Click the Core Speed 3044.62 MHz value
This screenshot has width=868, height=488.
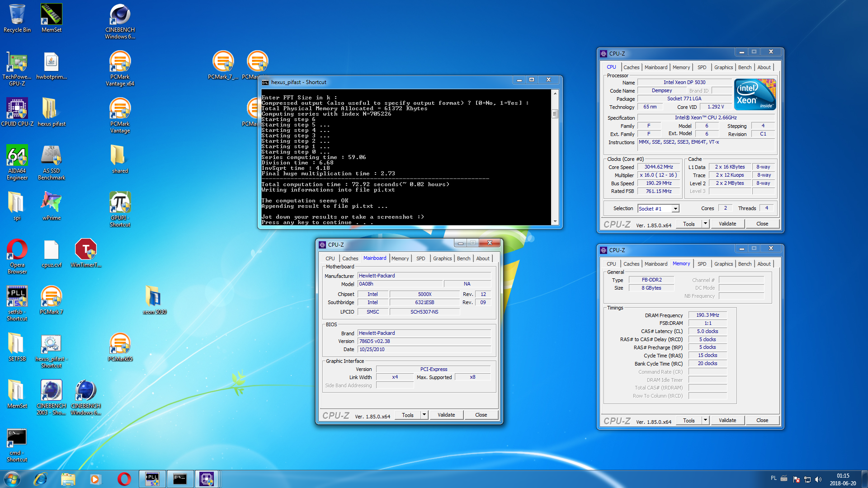[659, 167]
